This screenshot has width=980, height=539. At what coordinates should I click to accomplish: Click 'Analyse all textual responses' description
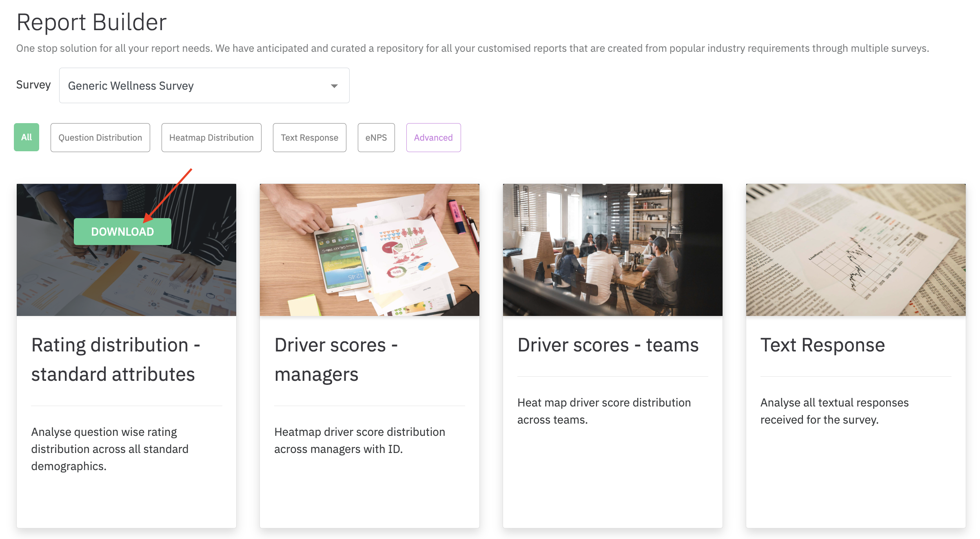pyautogui.click(x=835, y=411)
